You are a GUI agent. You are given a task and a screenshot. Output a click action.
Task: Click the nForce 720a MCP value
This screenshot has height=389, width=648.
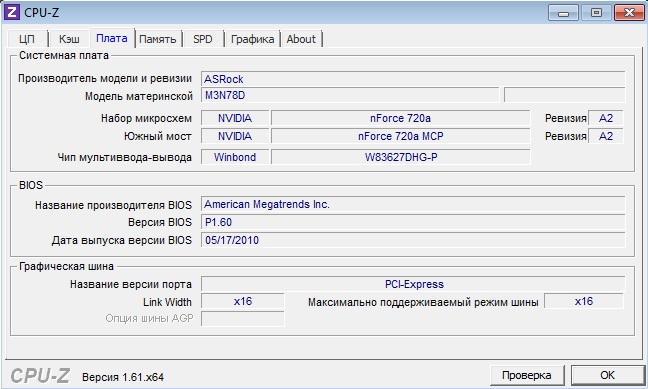pyautogui.click(x=400, y=136)
